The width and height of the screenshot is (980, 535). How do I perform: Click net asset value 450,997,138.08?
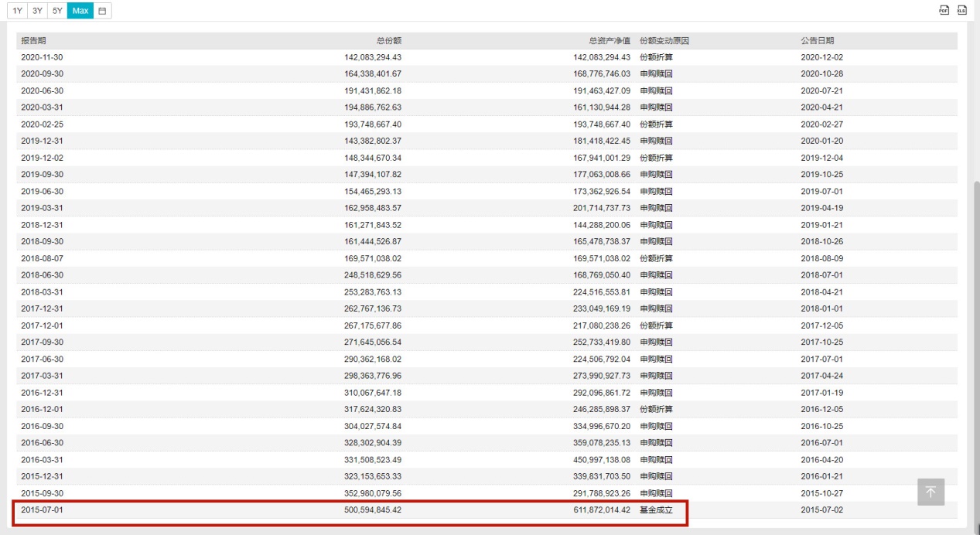602,459
